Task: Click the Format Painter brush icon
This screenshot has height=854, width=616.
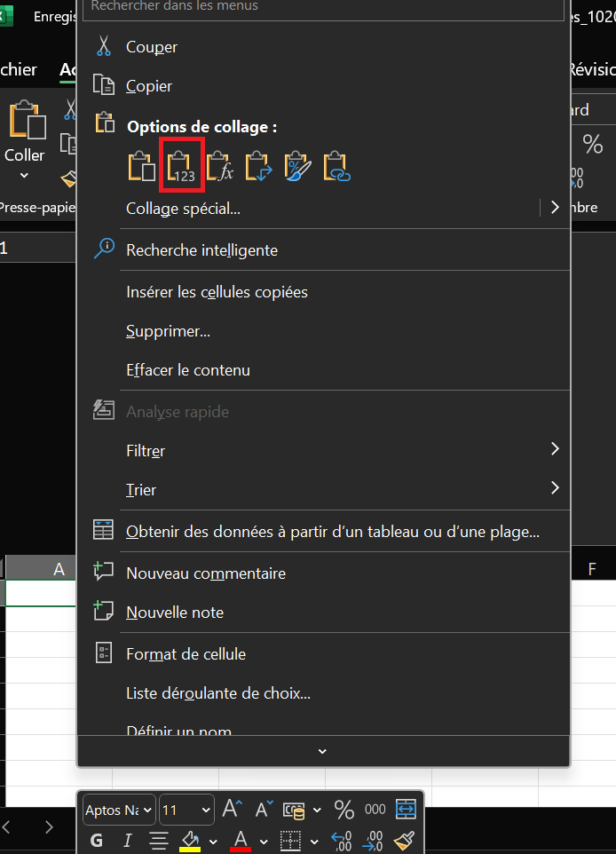Action: click(x=405, y=840)
